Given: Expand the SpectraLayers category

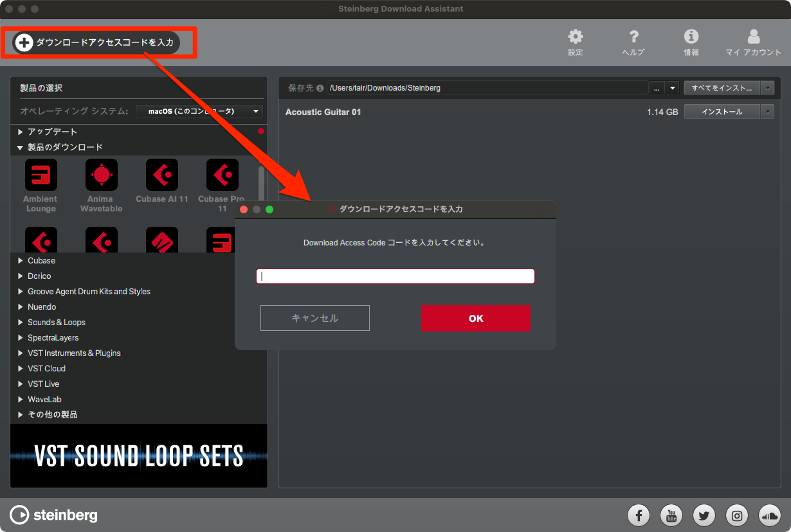Looking at the screenshot, I should [x=21, y=338].
